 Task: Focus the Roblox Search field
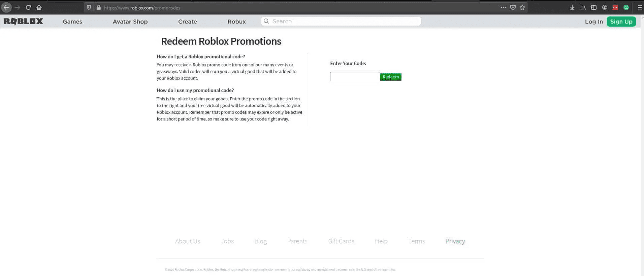pos(341,21)
